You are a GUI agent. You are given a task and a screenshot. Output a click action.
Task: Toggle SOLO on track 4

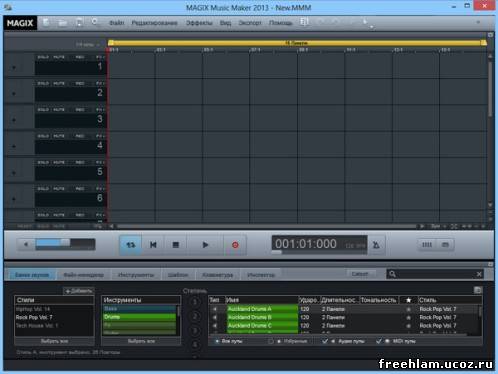(x=43, y=136)
